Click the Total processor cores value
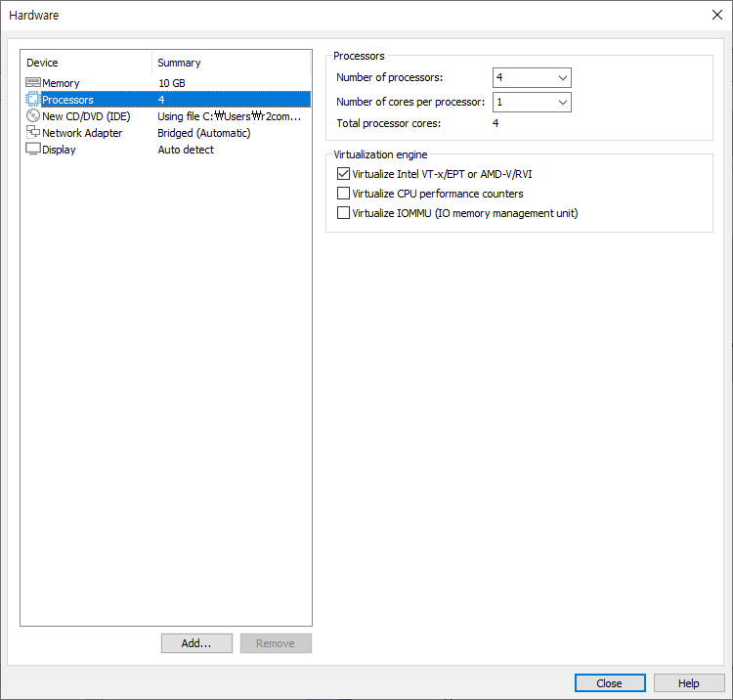The width and height of the screenshot is (733, 700). [496, 123]
